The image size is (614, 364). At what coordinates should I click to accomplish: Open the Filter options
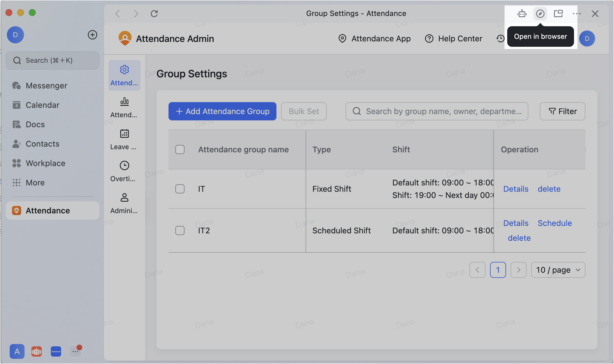point(562,111)
